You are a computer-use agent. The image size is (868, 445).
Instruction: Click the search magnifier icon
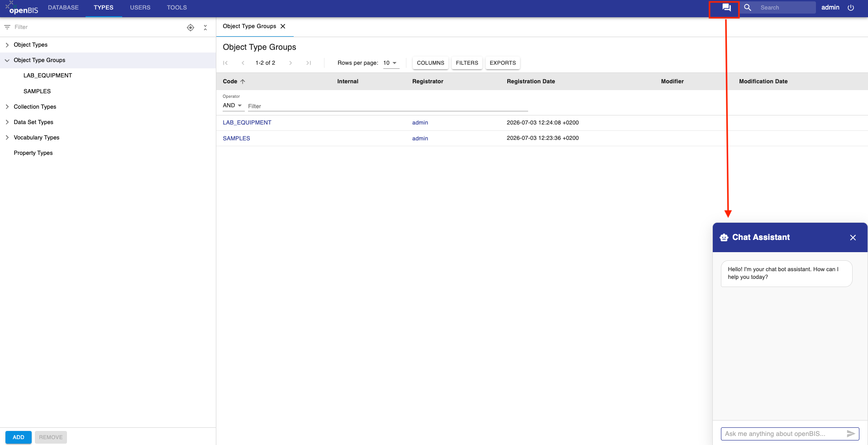point(748,8)
